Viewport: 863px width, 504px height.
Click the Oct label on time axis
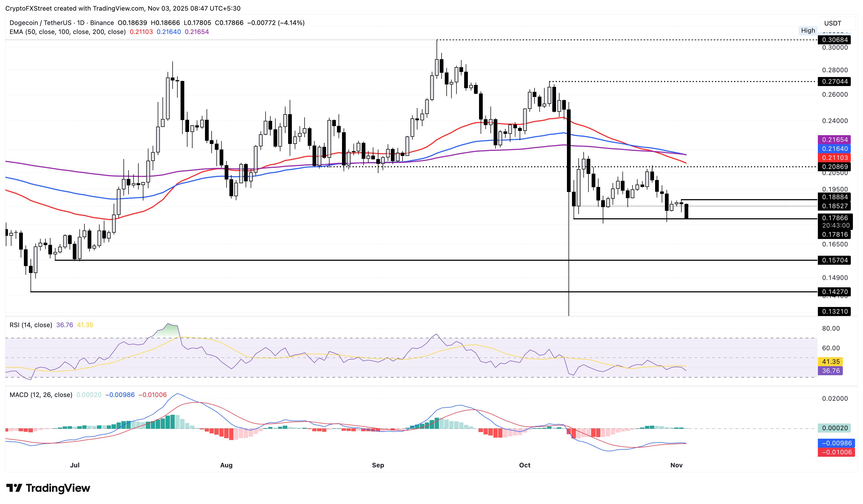524,465
